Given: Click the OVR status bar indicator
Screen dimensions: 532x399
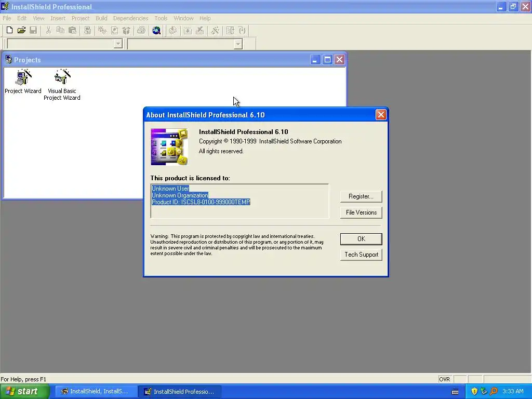Looking at the screenshot, I should point(445,379).
